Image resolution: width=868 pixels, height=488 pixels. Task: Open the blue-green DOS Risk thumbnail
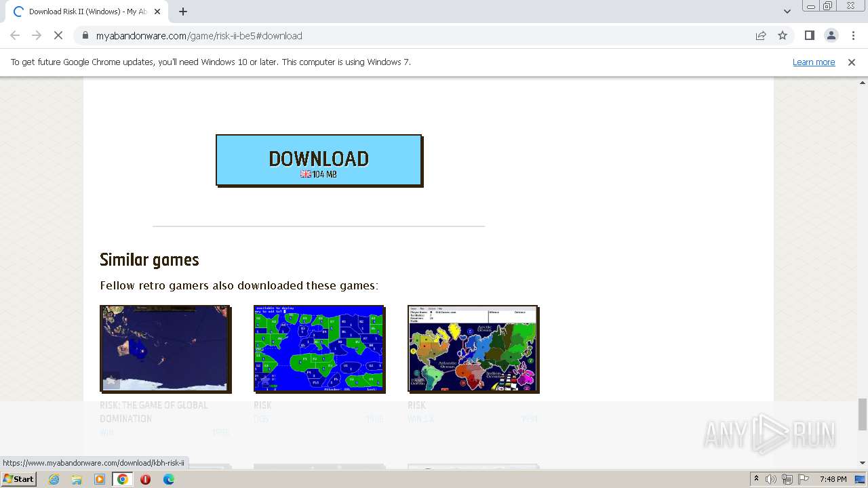(319, 348)
